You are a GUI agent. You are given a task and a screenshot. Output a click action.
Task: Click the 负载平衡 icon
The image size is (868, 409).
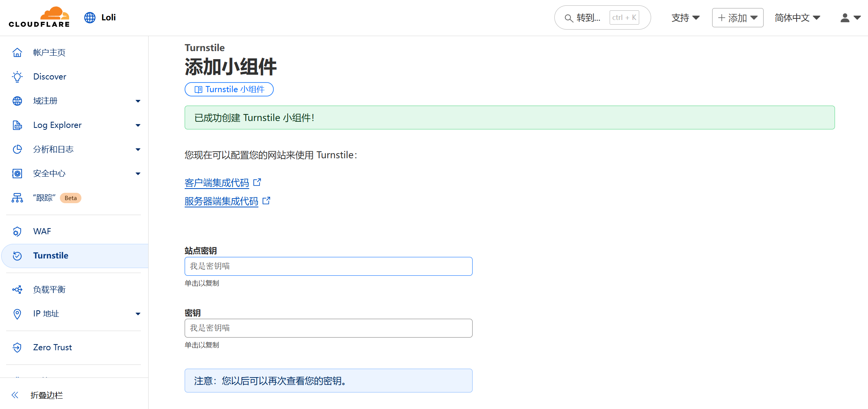click(17, 290)
